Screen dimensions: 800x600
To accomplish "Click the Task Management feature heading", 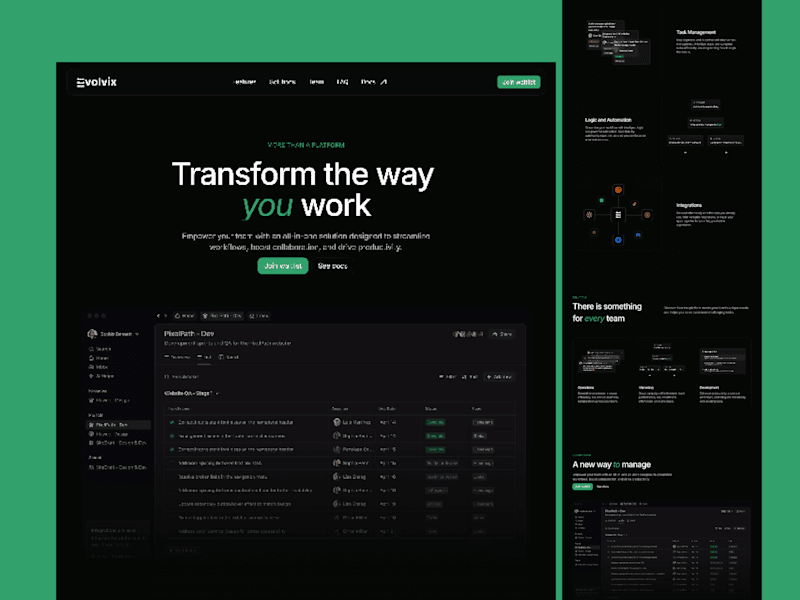I will tap(696, 32).
